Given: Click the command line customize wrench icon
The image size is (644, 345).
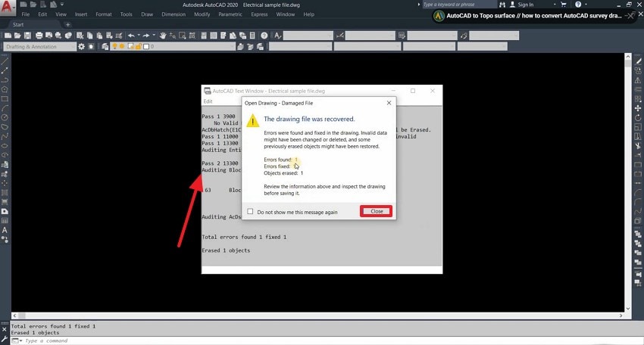Looking at the screenshot, I should 4,340.
